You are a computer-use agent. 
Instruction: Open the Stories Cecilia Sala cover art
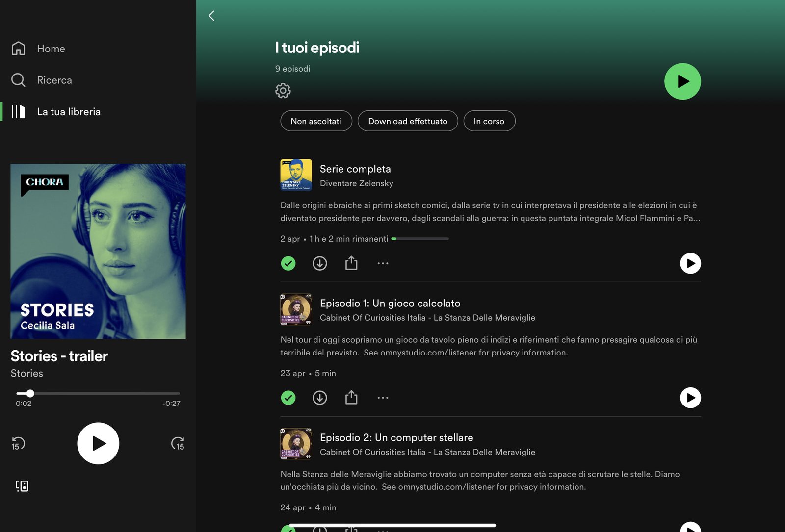click(98, 251)
